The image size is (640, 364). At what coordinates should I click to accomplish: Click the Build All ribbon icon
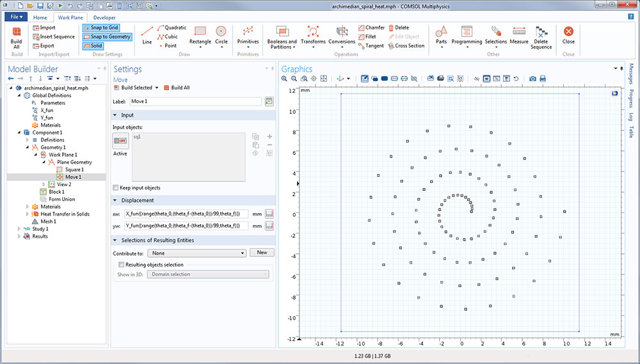(16, 32)
